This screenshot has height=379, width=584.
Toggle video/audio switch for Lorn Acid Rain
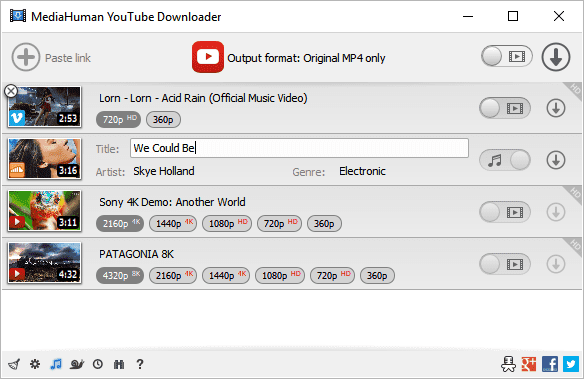505,108
